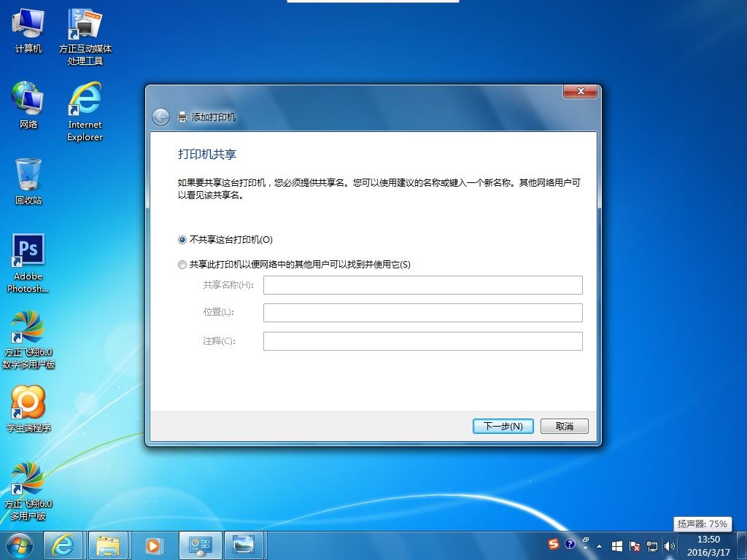
Task: Click the 下一步(N) button
Action: click(x=503, y=426)
